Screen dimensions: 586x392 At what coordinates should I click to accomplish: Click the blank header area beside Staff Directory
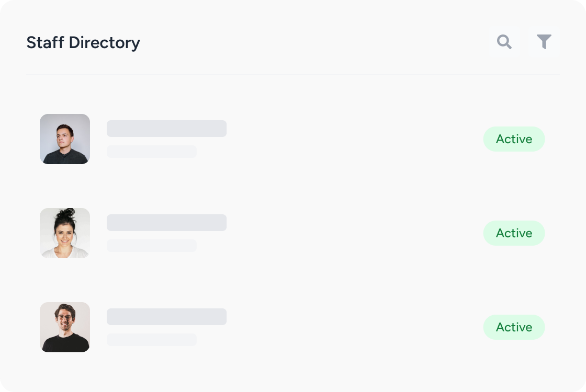point(314,42)
